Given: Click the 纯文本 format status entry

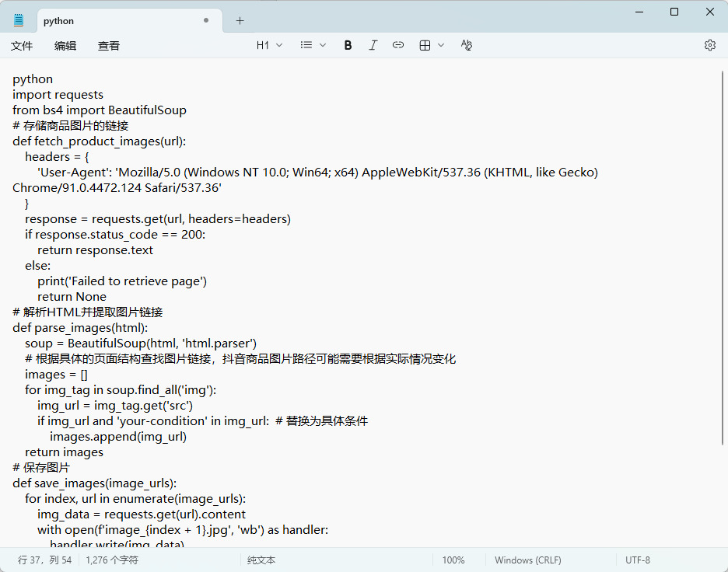Looking at the screenshot, I should coord(261,560).
